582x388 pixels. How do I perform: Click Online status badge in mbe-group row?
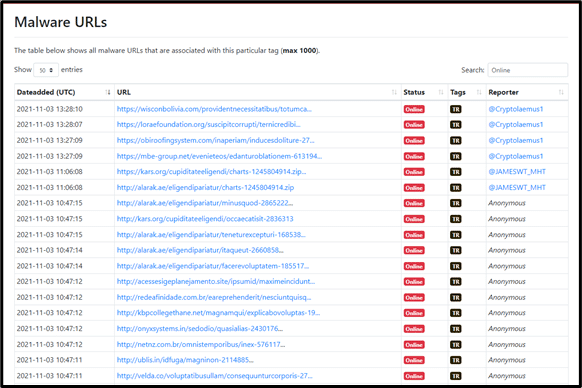(414, 157)
